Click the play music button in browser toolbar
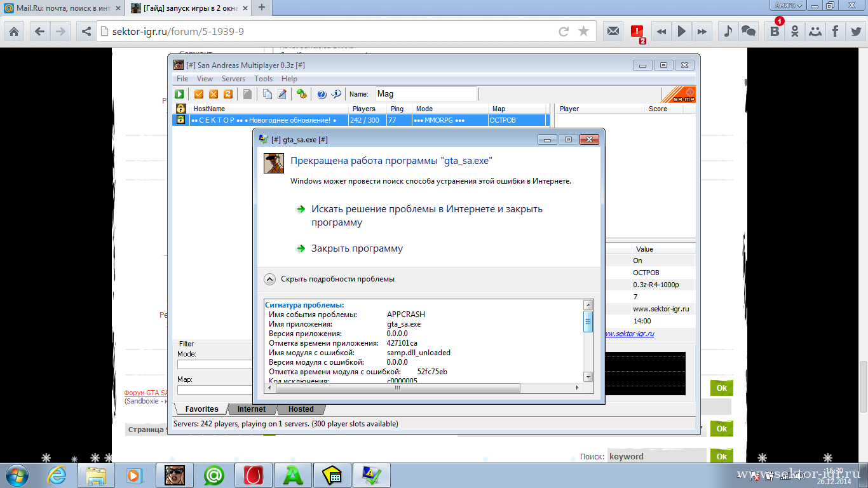The height and width of the screenshot is (488, 868). 682,30
